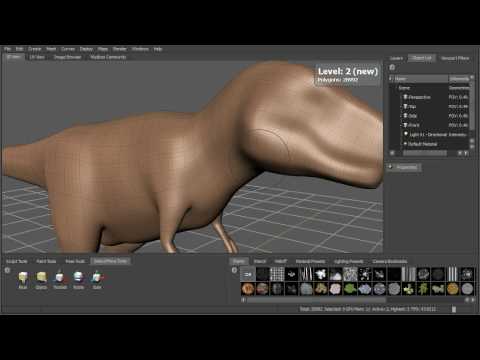The height and width of the screenshot is (360, 480).
Task: Click the stamp tray horizontal scrollbar
Action: click(x=317, y=300)
